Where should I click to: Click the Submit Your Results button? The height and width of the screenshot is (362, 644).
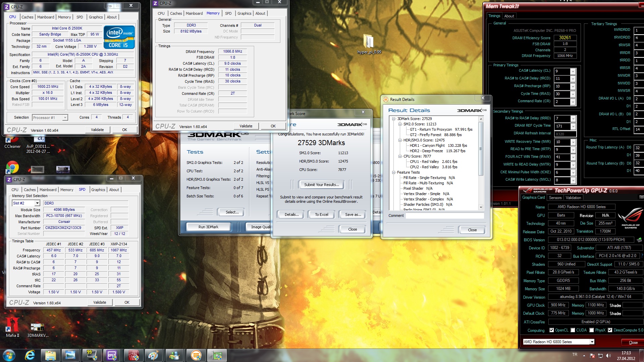321,185
